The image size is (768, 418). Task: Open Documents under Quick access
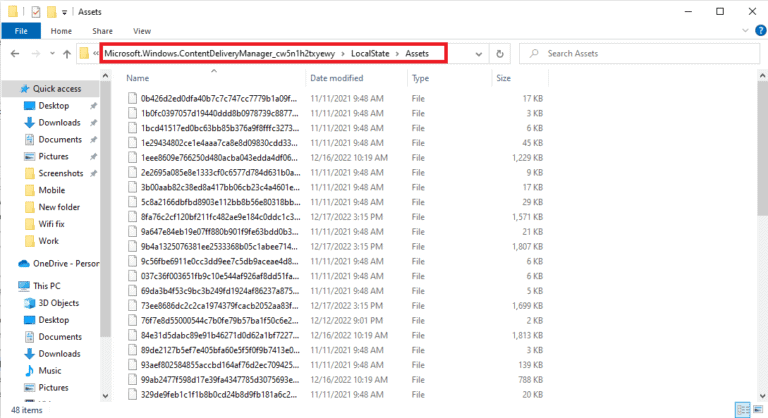[60, 139]
